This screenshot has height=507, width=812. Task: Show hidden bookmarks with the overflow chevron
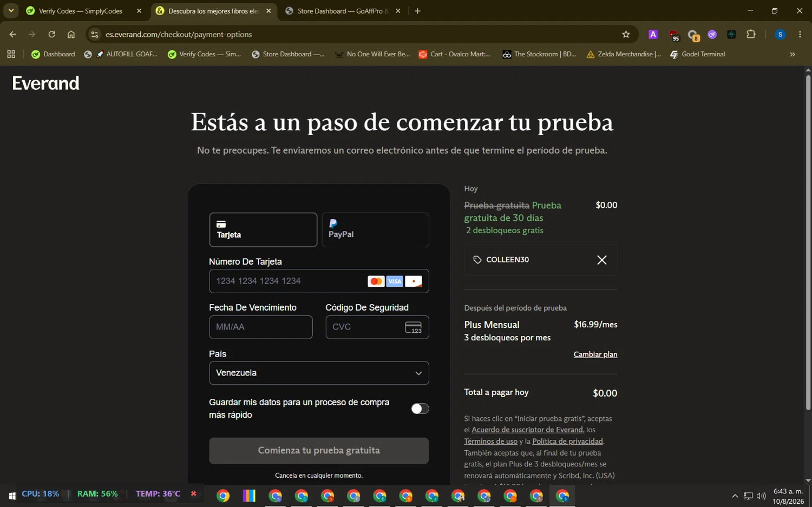coord(793,54)
